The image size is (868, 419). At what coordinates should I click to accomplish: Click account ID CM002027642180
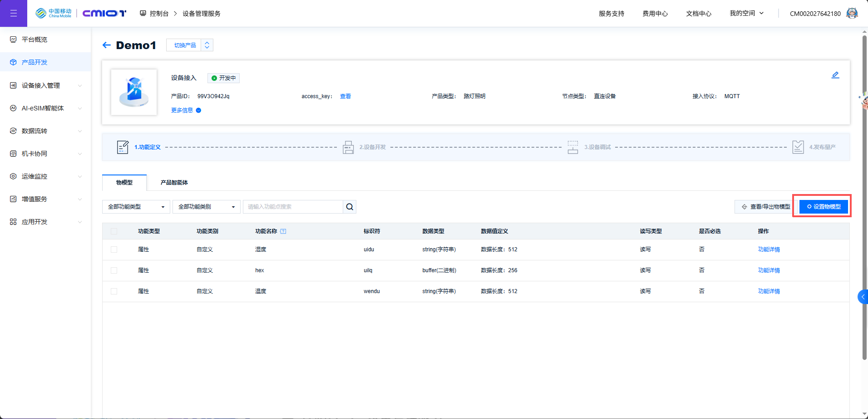pyautogui.click(x=815, y=14)
